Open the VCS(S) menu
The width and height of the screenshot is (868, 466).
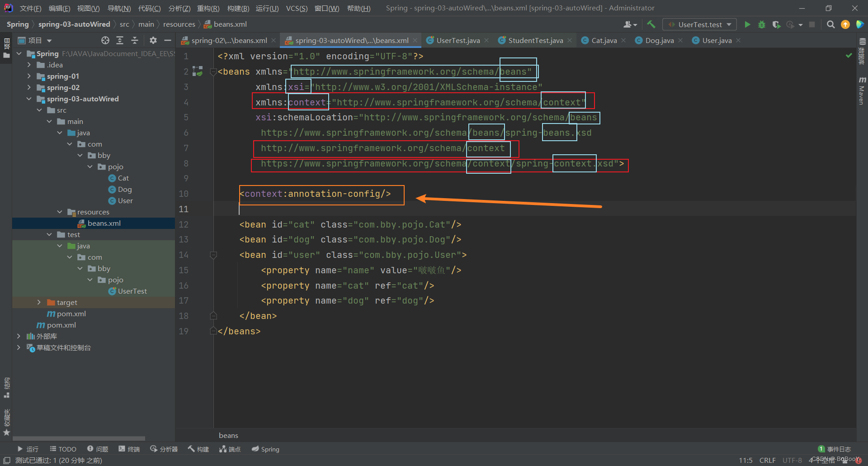[x=297, y=8]
